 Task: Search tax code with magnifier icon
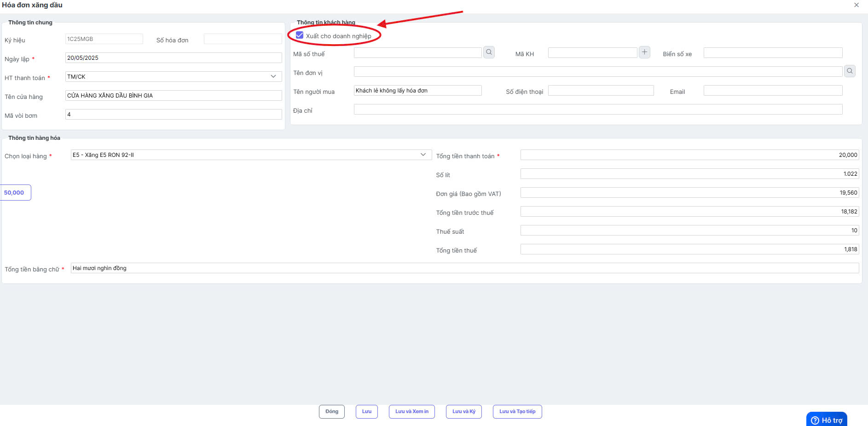[489, 52]
